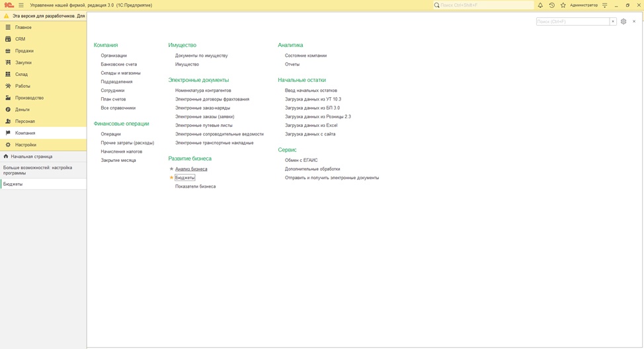This screenshot has width=644, height=349.
Task: Open the section panel settings gear
Action: (624, 22)
